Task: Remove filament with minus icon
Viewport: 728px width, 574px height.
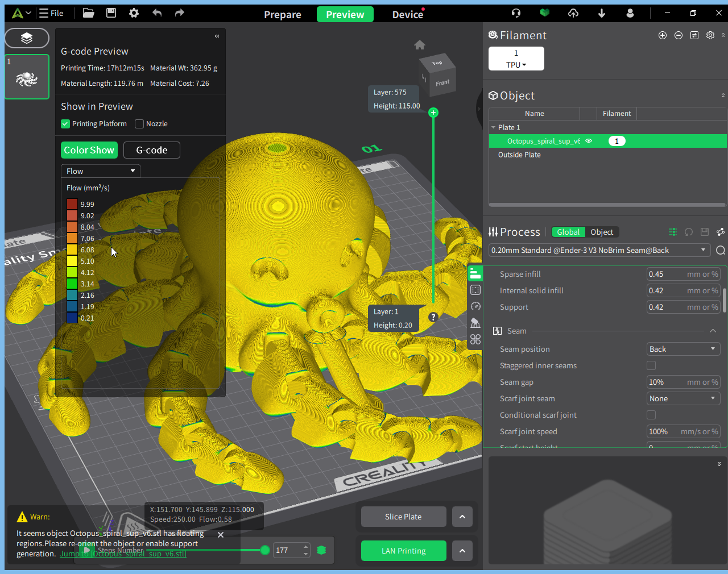Action: point(679,35)
